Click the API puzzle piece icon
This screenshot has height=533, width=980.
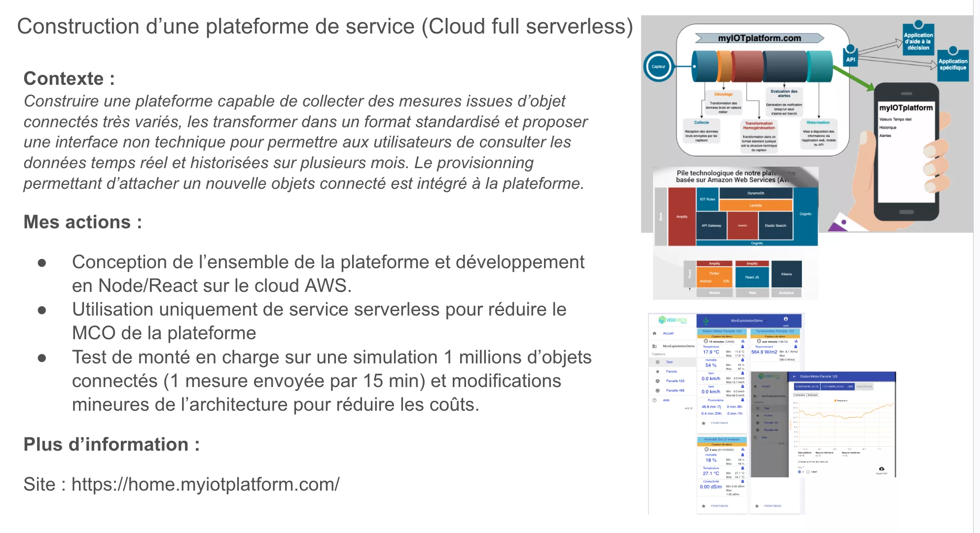click(850, 55)
